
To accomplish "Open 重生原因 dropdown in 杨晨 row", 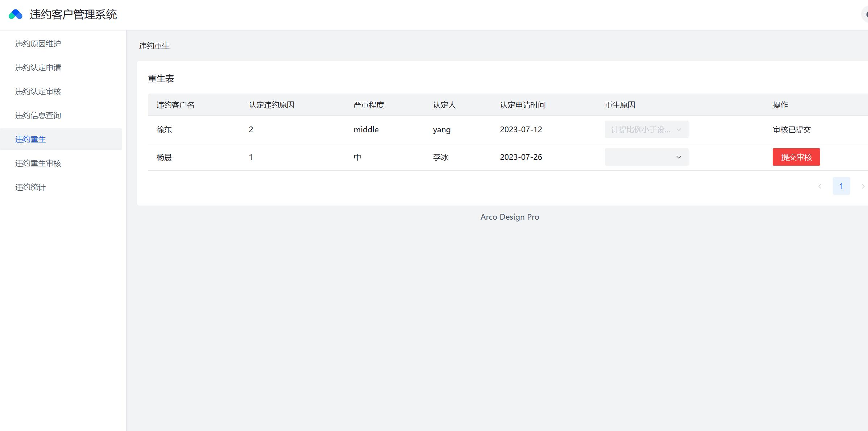I will click(646, 157).
